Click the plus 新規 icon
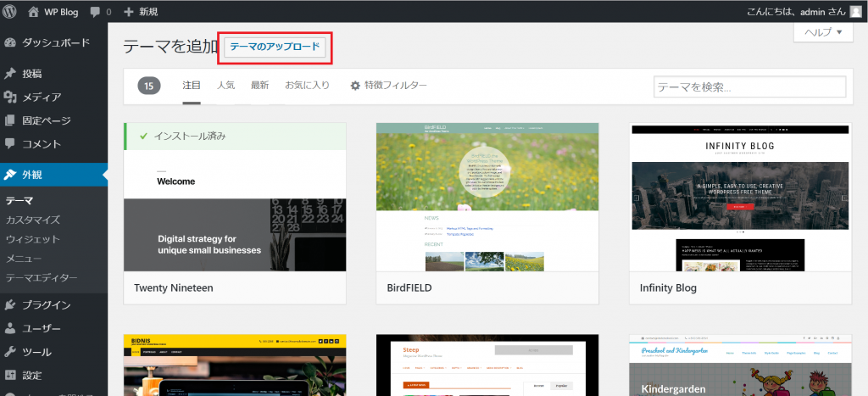This screenshot has width=868, height=396. 129,12
